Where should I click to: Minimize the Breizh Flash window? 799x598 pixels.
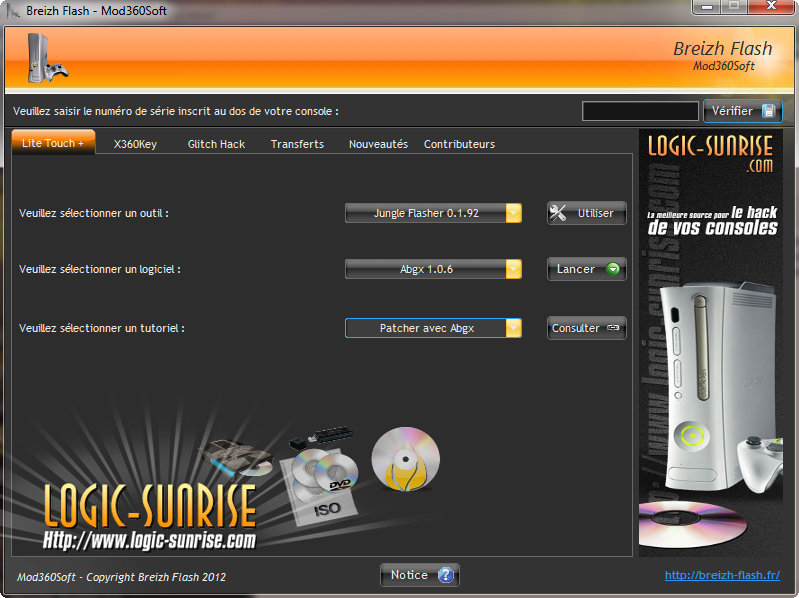(x=706, y=7)
